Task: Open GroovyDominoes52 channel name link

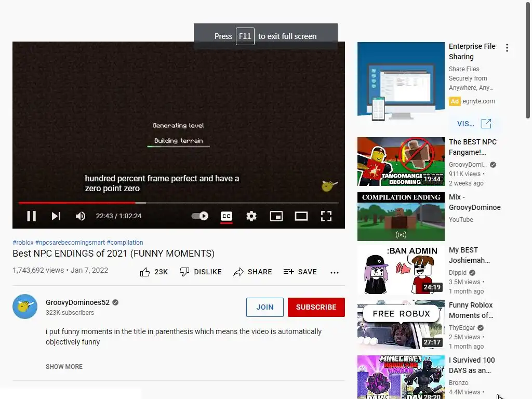Action: coord(78,302)
